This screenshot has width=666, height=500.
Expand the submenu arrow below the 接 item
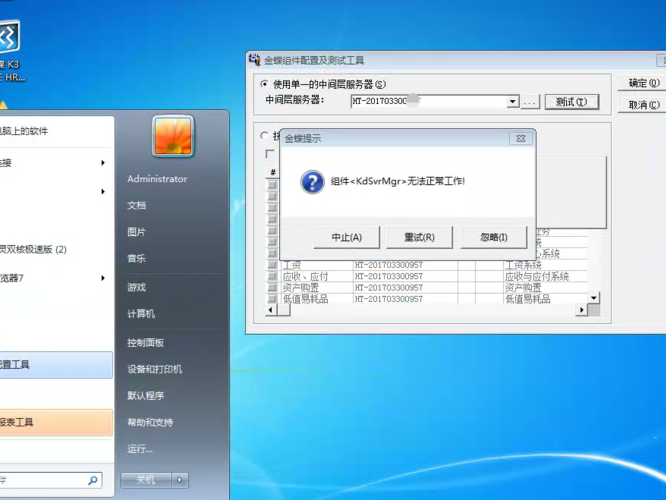103,192
